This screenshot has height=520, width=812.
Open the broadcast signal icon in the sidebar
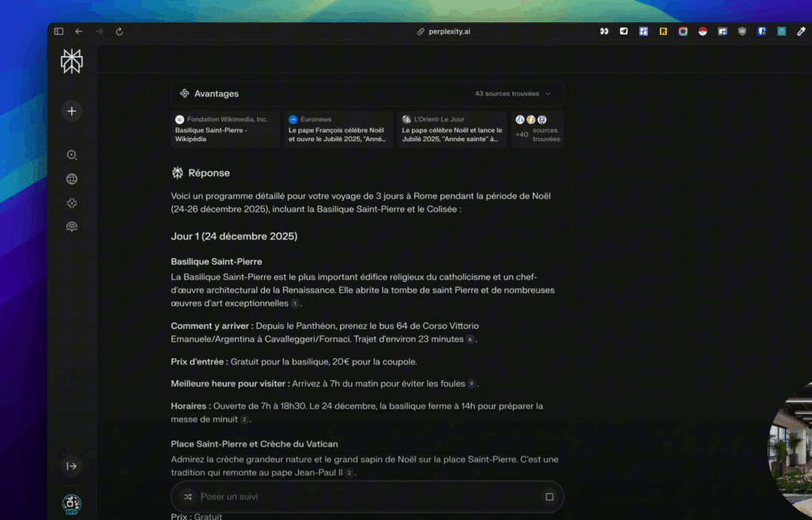click(71, 227)
